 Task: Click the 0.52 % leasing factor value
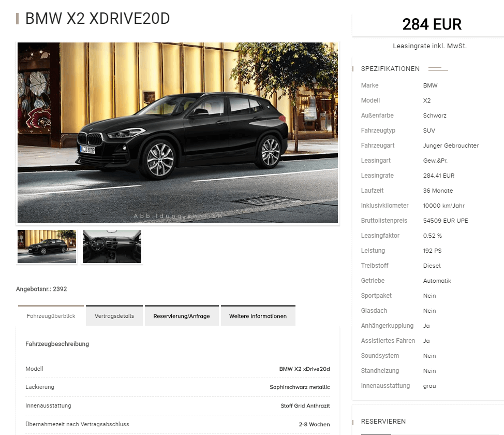point(432,236)
